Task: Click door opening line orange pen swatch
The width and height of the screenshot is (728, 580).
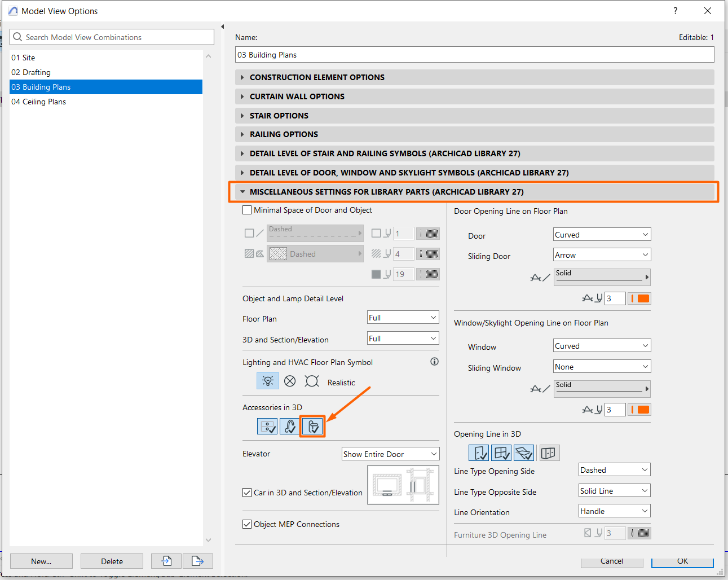Action: point(639,298)
